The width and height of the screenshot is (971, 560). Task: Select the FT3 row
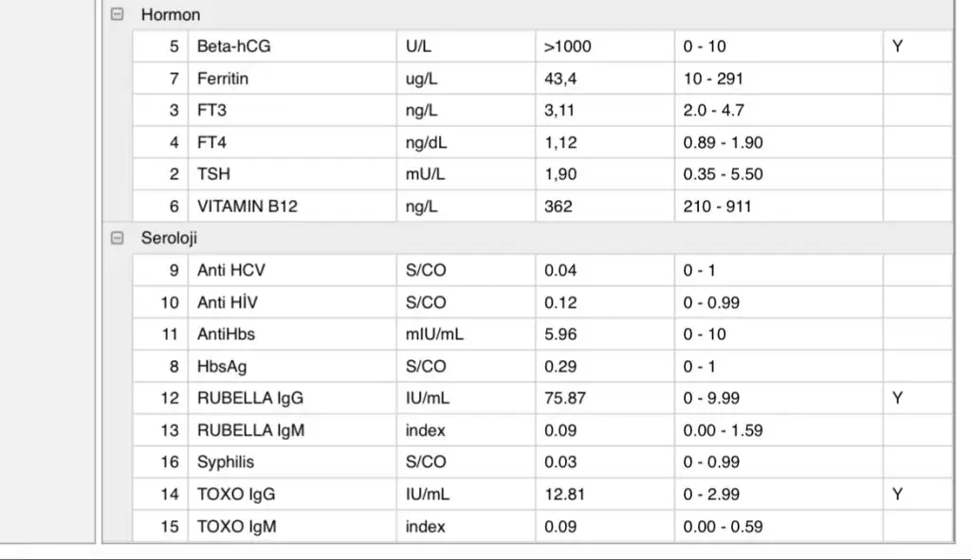212,111
